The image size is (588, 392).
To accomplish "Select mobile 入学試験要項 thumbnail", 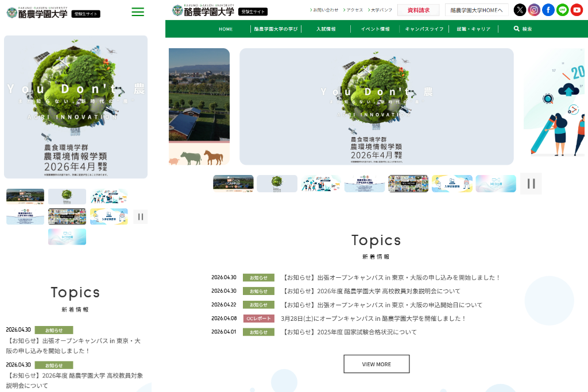I will 109,216.
